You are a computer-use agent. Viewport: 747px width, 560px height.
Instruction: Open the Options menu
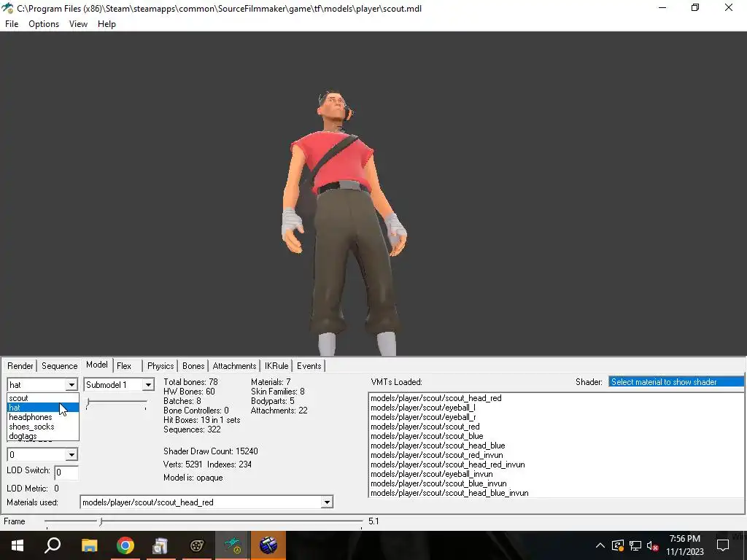(43, 24)
